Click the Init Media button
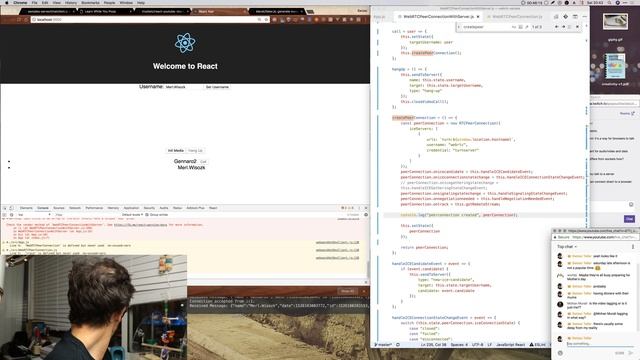Image resolution: width=640 pixels, height=360 pixels. [176, 151]
